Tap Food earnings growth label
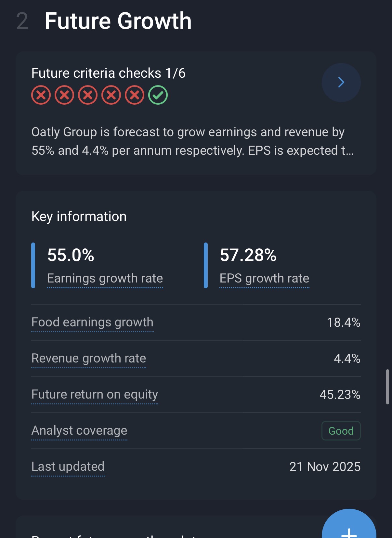Image resolution: width=392 pixels, height=538 pixels. pos(92,322)
